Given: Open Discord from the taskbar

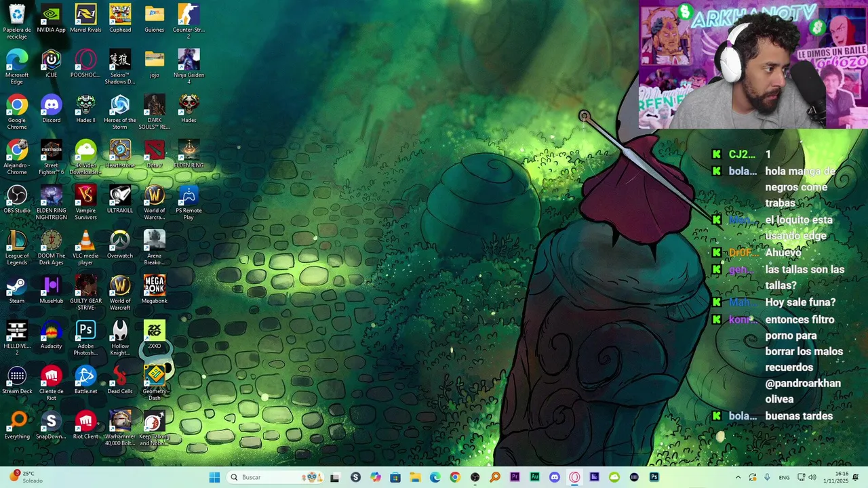Looking at the screenshot, I should (x=555, y=477).
